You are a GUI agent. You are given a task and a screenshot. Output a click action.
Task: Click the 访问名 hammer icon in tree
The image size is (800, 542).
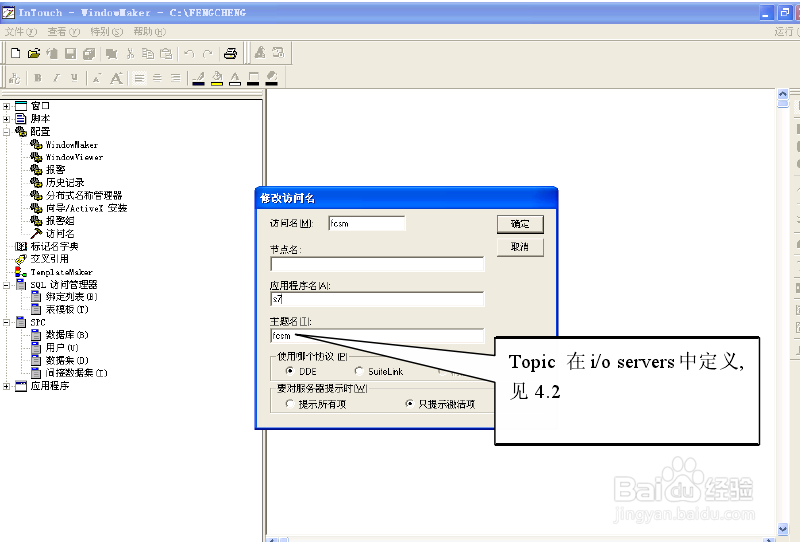click(x=36, y=233)
